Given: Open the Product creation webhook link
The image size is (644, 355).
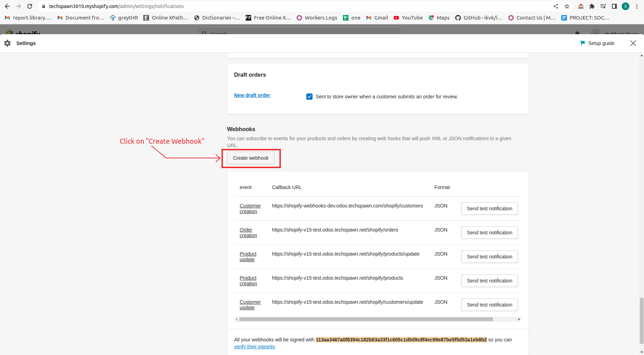Looking at the screenshot, I should click(248, 281).
